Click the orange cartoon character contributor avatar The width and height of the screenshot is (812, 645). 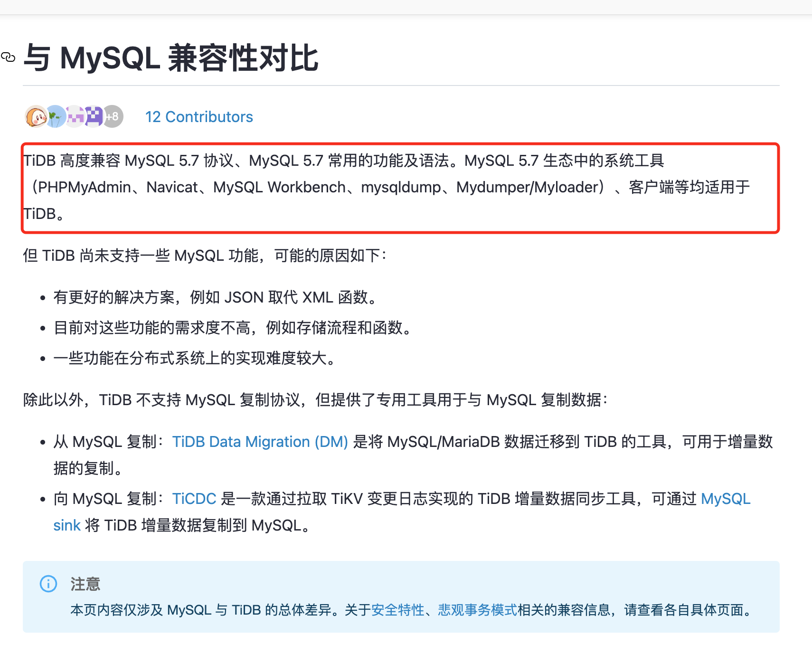coord(35,116)
